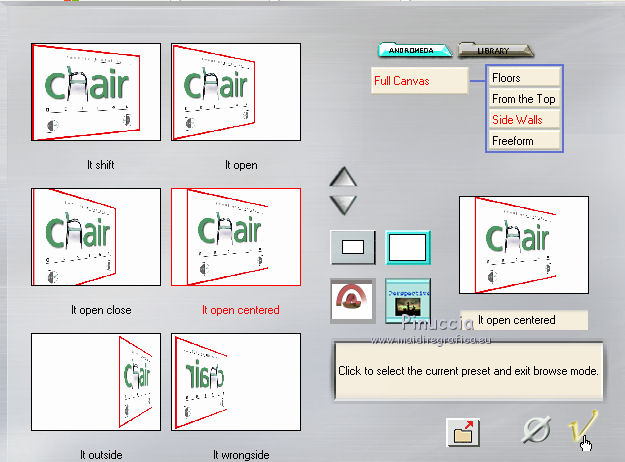
Task: Click the cancel circle-slash icon
Action: tap(537, 430)
